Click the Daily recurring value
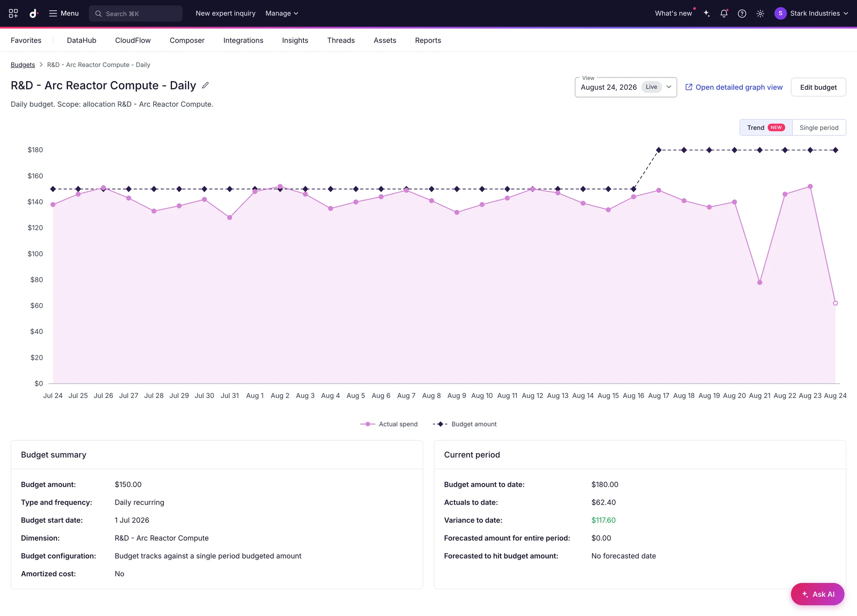Screen dimensions: 857x616 139,503
